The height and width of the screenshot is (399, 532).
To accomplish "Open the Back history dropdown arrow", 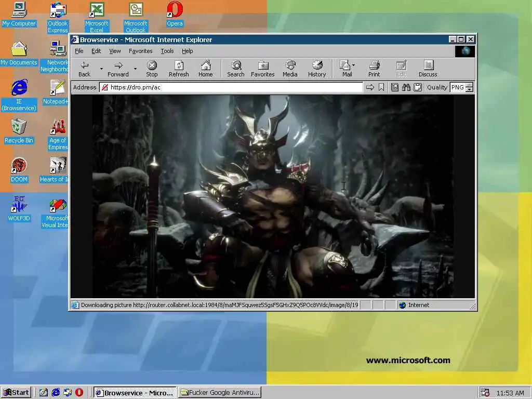I will pos(101,69).
